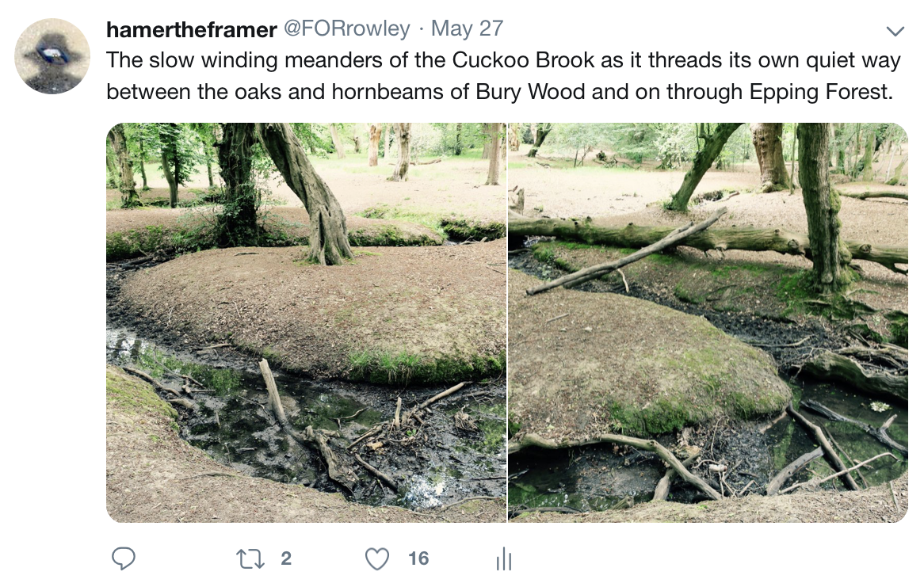Image resolution: width=924 pixels, height=583 pixels.
Task: View the right photo with fallen log
Action: click(x=708, y=322)
